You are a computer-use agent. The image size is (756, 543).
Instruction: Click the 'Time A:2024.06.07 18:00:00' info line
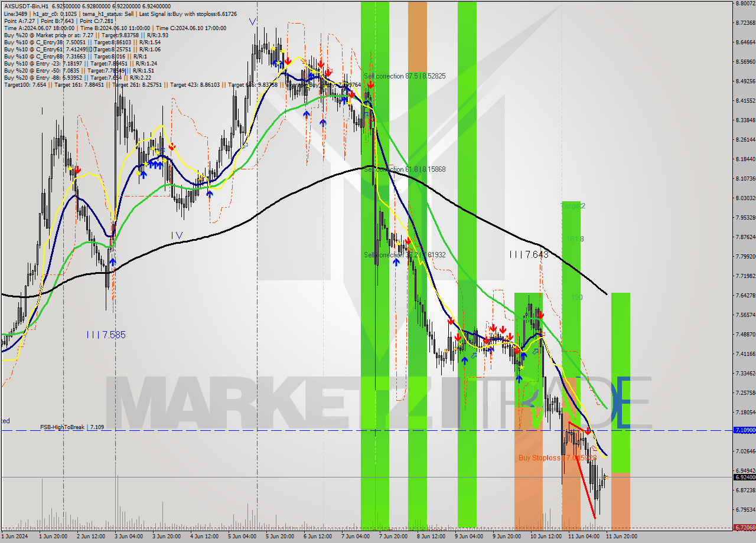(x=115, y=28)
